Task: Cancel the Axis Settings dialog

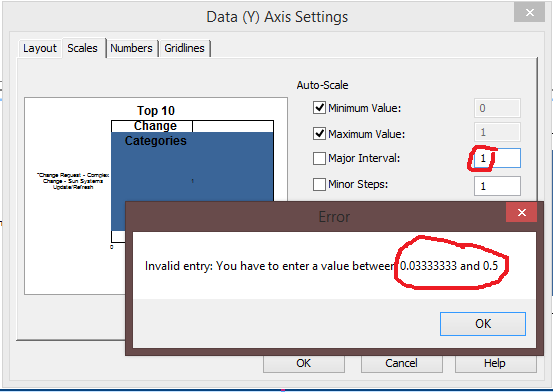Action: pos(401,363)
